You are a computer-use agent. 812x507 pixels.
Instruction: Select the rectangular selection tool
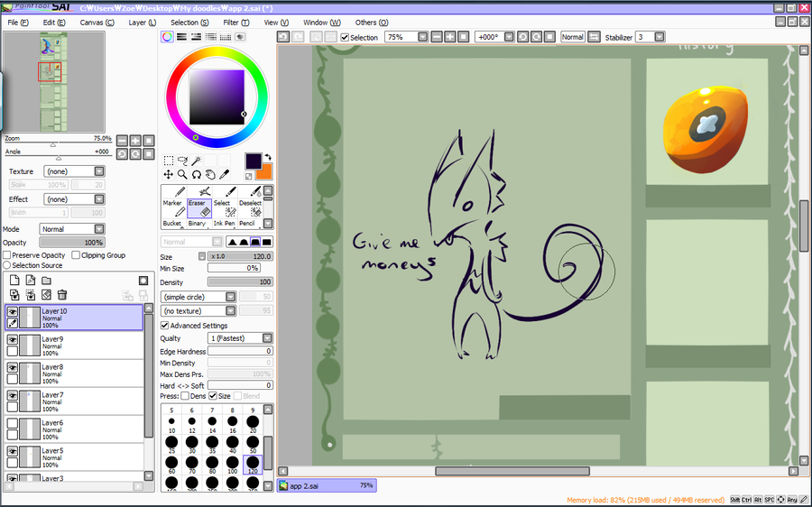[x=169, y=161]
